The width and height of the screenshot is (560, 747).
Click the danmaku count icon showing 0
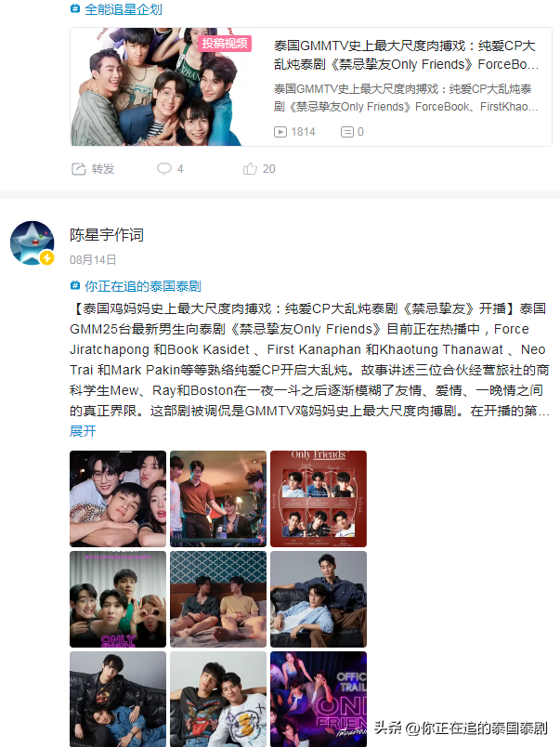point(347,132)
